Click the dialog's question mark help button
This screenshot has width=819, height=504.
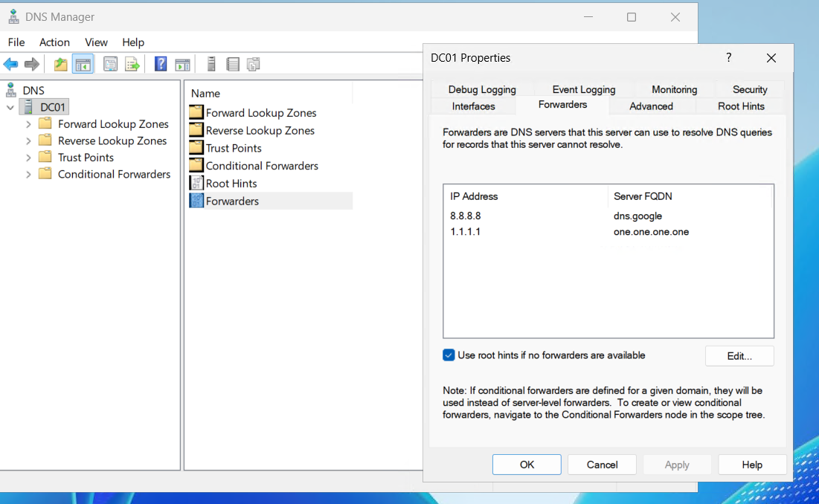pos(729,57)
